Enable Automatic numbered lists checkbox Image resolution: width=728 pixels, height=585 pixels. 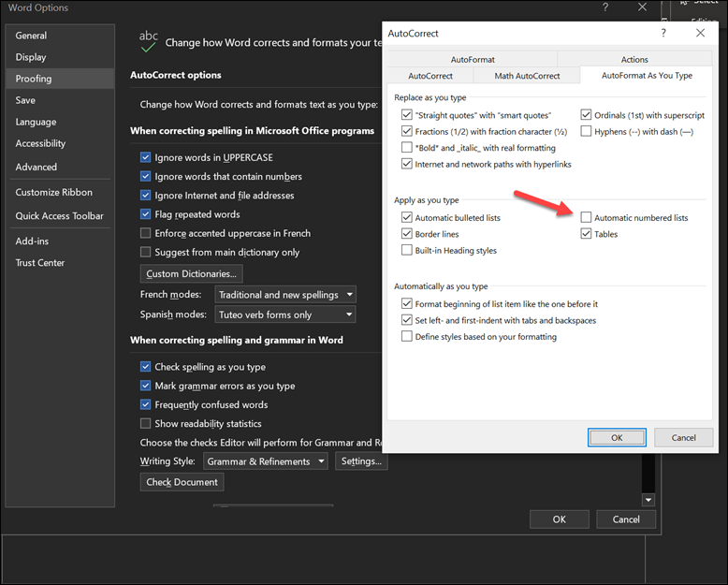coord(587,217)
